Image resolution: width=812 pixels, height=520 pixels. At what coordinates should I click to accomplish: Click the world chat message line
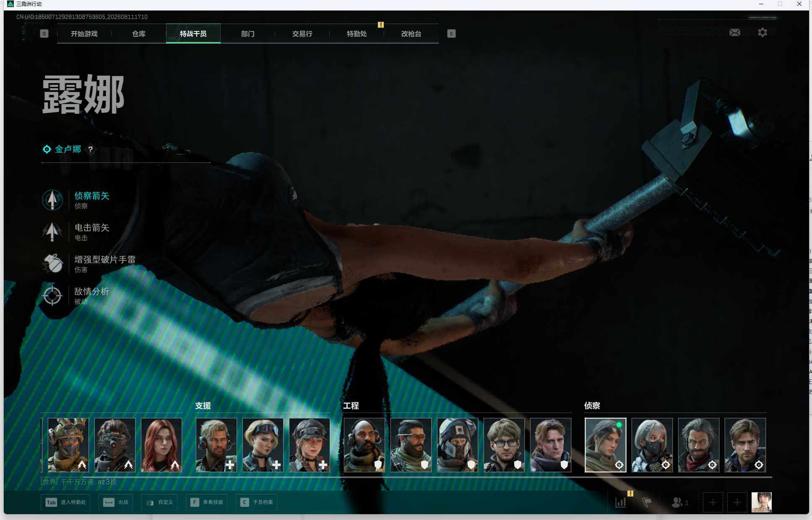click(x=78, y=482)
